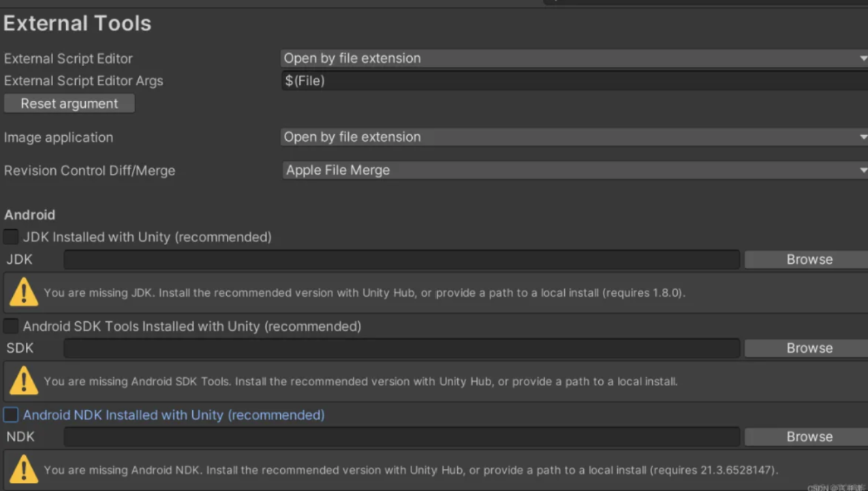Screen dimensions: 868x491
Task: Click the missing Android NDK warning message text
Action: (411, 471)
